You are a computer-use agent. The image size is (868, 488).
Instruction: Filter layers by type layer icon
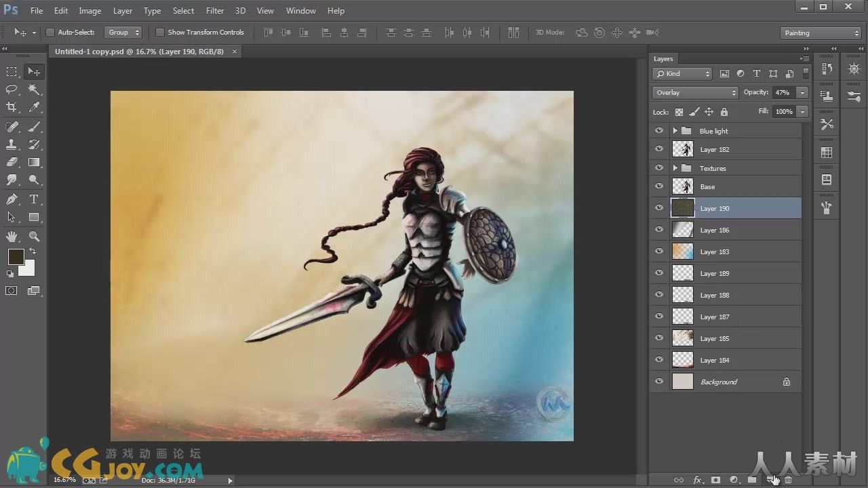[x=757, y=74]
